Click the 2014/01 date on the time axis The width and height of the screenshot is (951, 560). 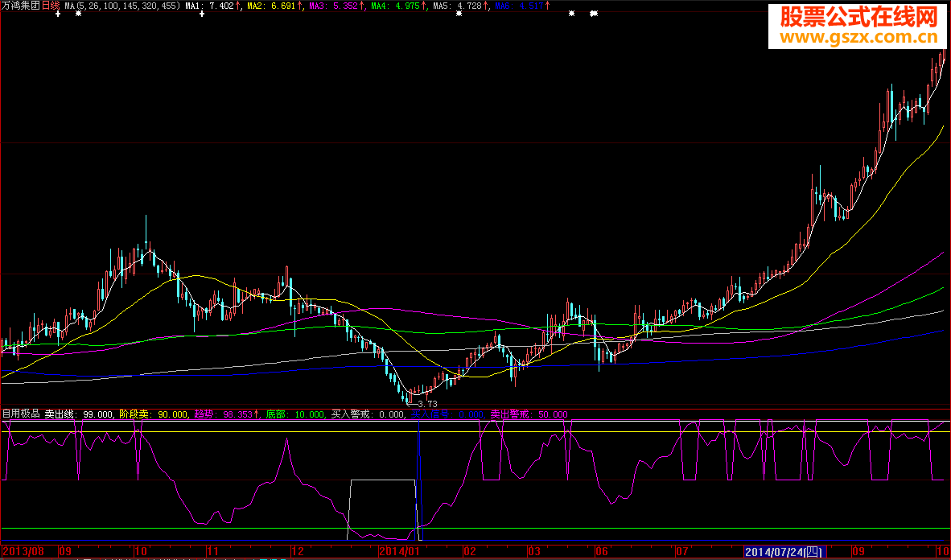tap(399, 552)
